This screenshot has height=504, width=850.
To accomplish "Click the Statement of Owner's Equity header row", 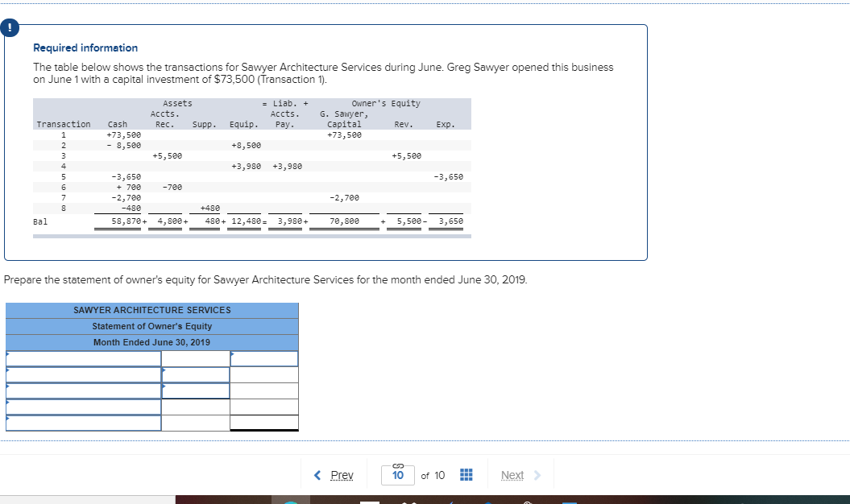I will point(151,326).
